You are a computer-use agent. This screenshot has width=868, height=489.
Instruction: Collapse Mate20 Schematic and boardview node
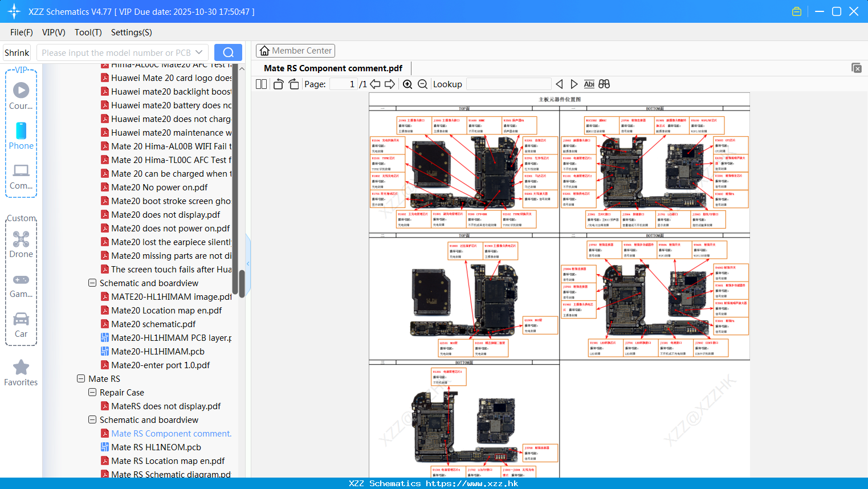click(x=92, y=283)
